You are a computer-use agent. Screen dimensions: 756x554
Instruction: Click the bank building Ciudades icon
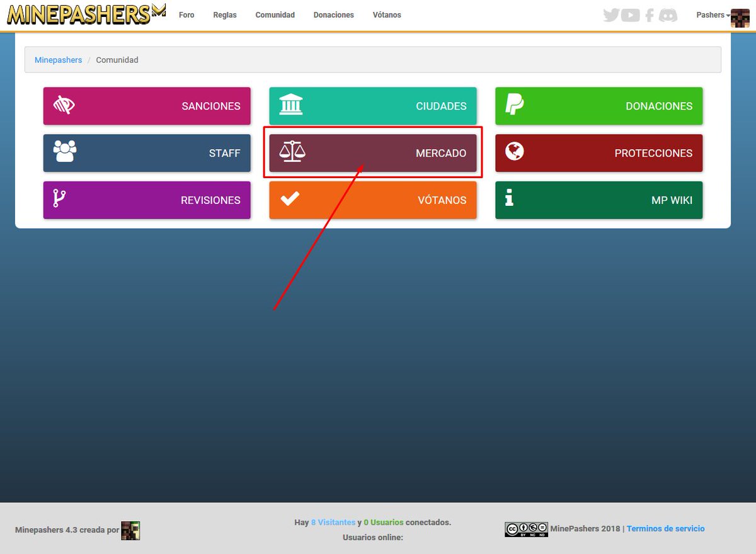pos(290,105)
